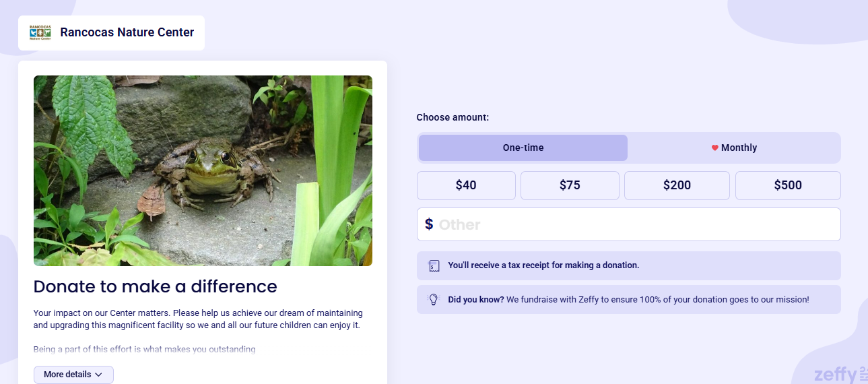Click the Choose amount label
The width and height of the screenshot is (868, 384).
click(453, 117)
